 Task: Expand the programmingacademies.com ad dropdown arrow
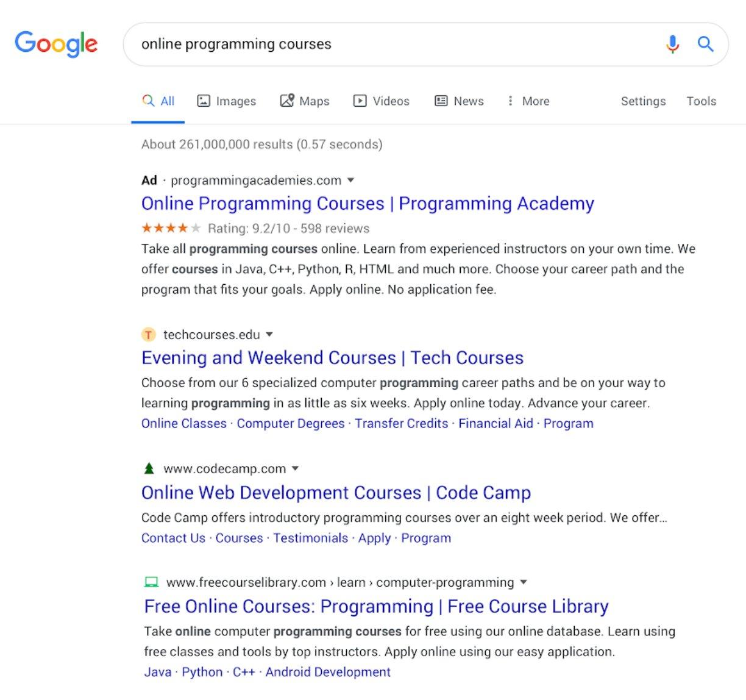pos(350,180)
